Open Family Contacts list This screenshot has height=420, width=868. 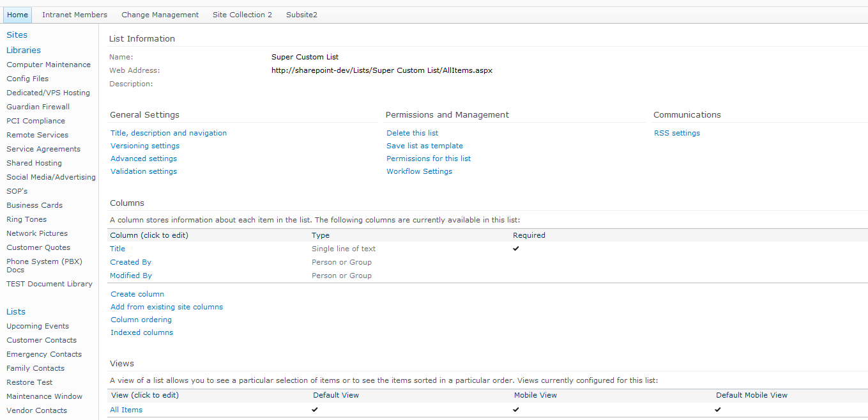36,368
